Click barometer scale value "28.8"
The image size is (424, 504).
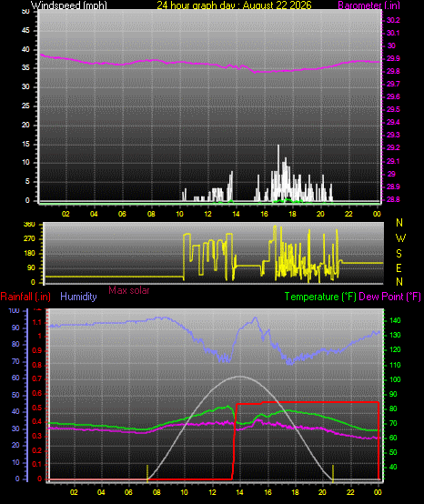(393, 199)
